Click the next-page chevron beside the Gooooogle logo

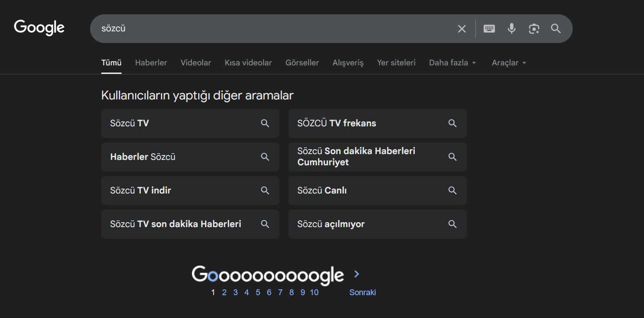point(357,274)
